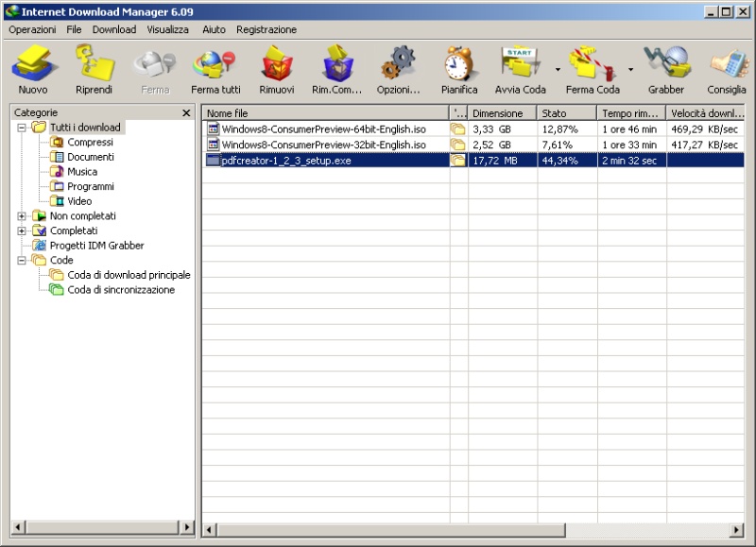The image size is (756, 547).
Task: Expand the Completati tree node
Action: tap(22, 231)
